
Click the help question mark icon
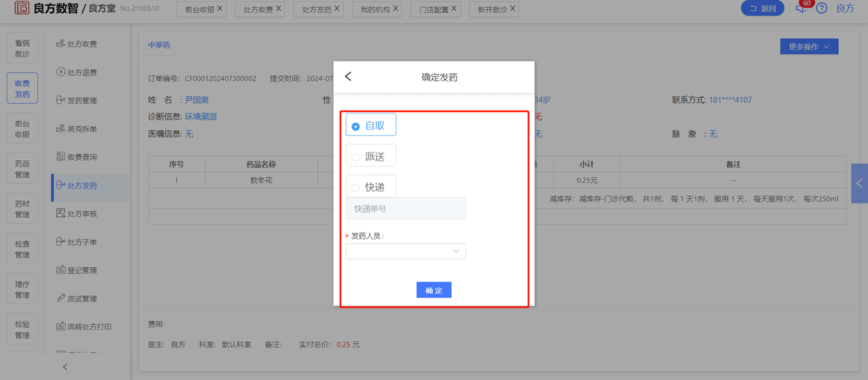pos(822,8)
